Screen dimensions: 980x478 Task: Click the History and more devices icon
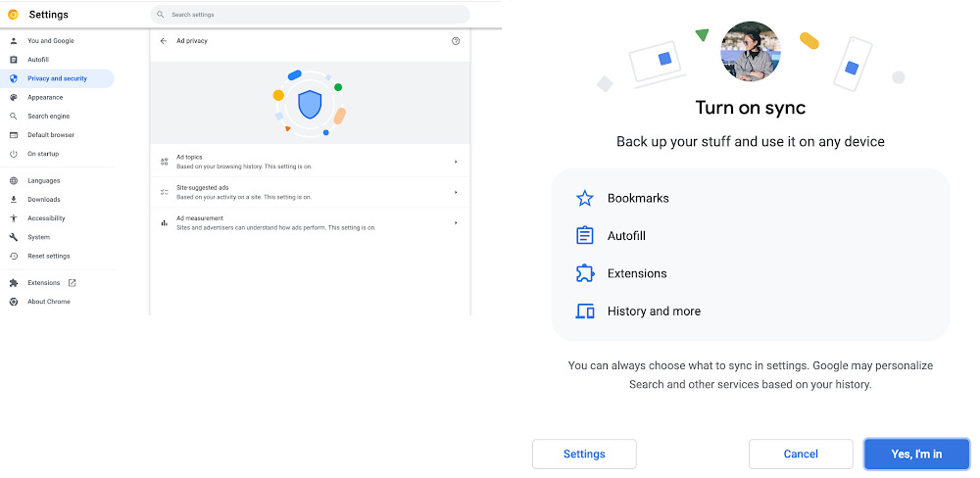tap(584, 311)
